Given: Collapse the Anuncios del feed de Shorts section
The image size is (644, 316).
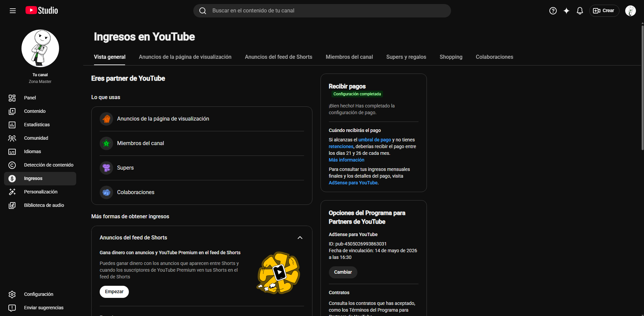Looking at the screenshot, I should (x=300, y=238).
